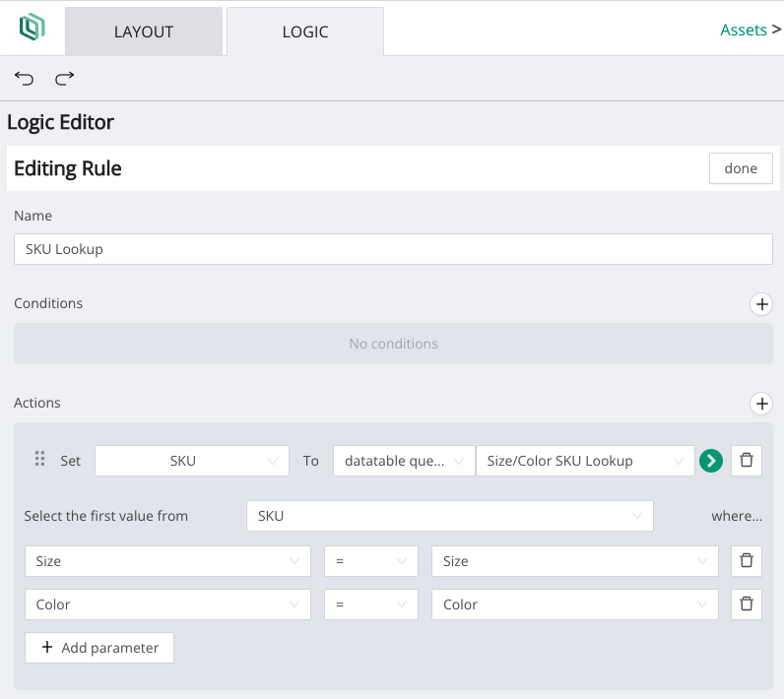Delete the Color parameter row

(x=747, y=604)
